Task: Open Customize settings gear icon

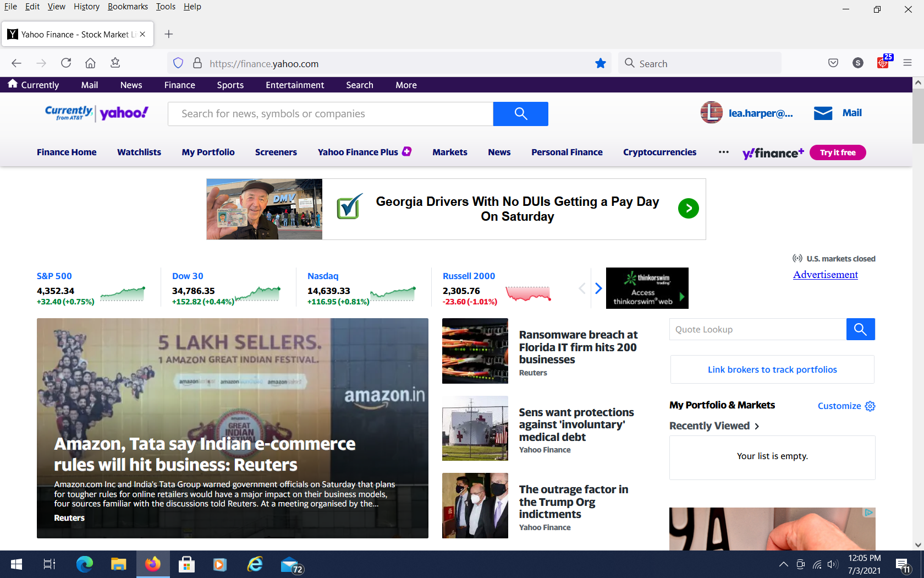Action: (870, 406)
